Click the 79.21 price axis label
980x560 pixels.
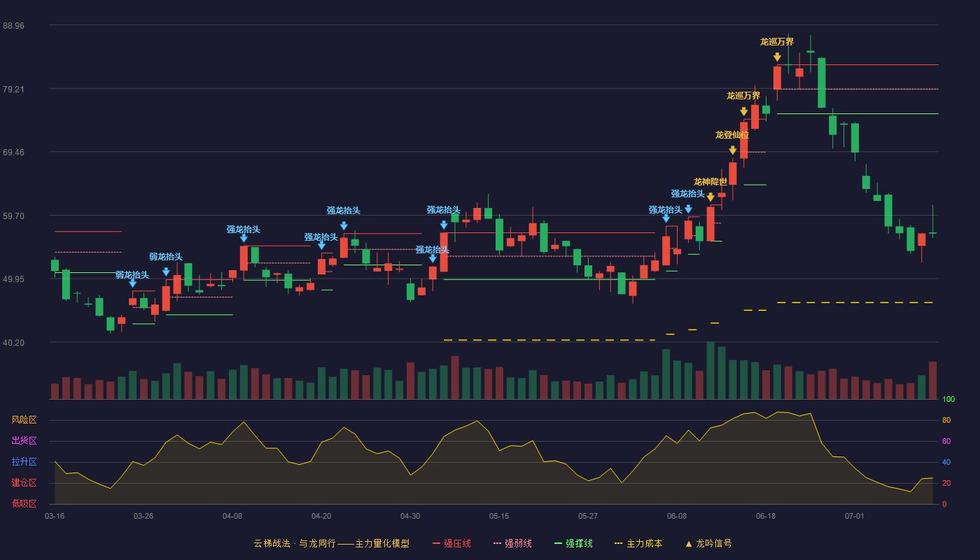click(x=13, y=90)
